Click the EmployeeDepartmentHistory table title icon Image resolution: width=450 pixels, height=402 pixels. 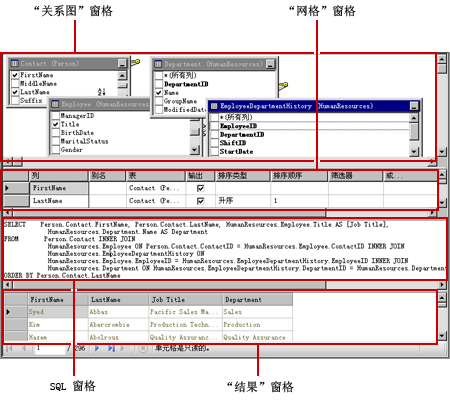213,106
